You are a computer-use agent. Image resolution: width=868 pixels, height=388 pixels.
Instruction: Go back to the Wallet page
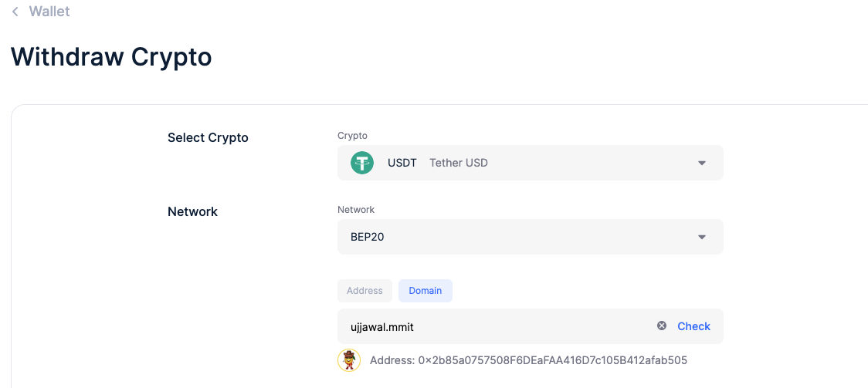click(x=49, y=12)
